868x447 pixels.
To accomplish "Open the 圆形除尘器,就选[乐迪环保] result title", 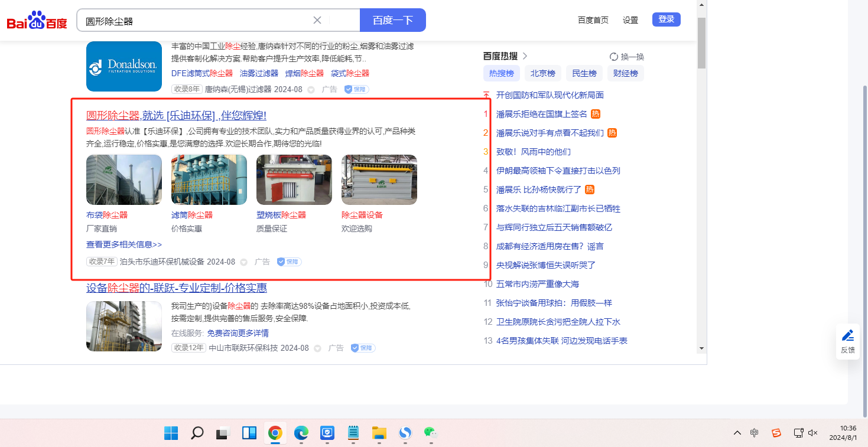I will point(177,115).
